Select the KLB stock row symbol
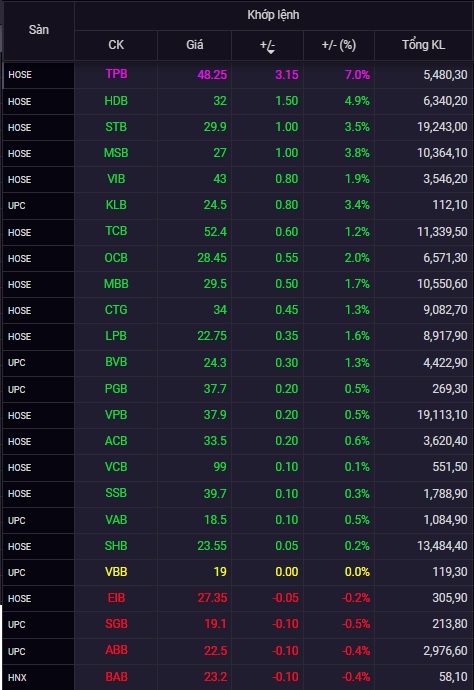The width and height of the screenshot is (474, 690). 116,205
